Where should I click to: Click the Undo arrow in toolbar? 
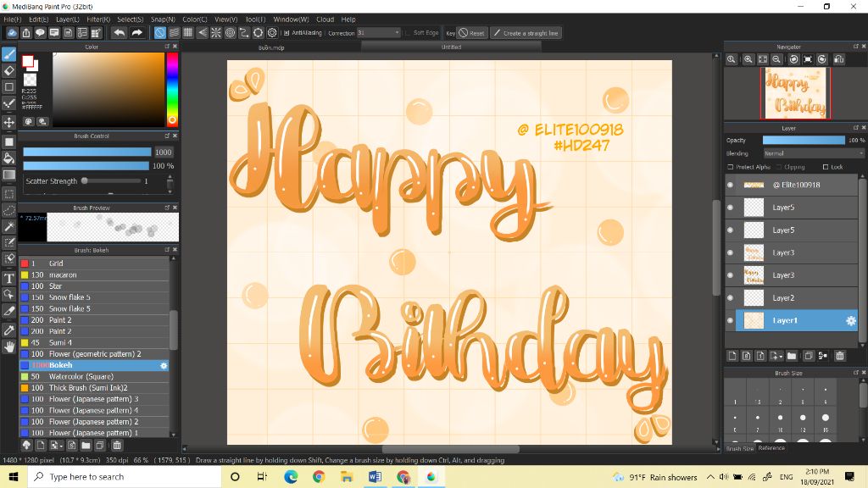coord(119,33)
